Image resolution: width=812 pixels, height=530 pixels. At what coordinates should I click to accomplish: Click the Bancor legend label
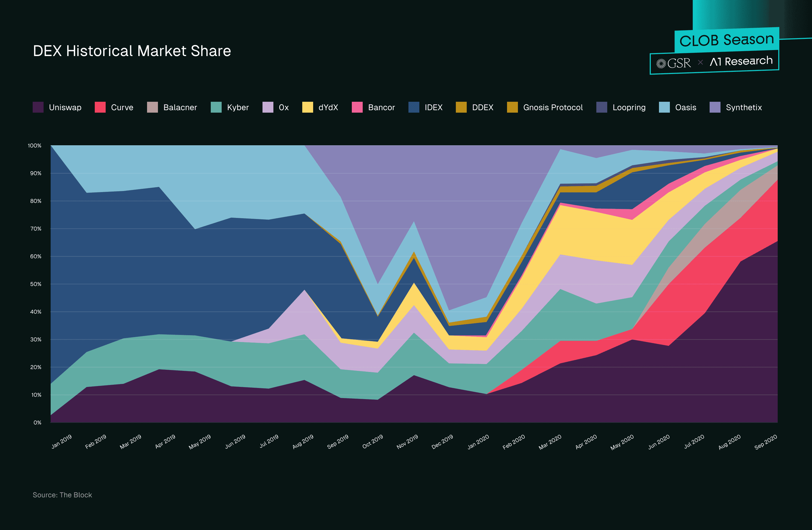click(x=381, y=107)
